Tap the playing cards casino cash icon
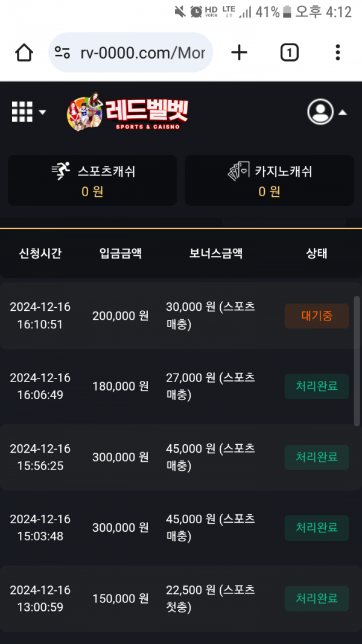This screenshot has width=362, height=644. [x=238, y=171]
